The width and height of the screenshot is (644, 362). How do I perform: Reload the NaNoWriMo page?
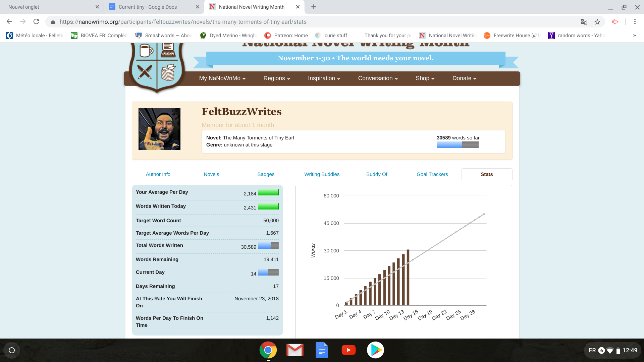pos(36,22)
